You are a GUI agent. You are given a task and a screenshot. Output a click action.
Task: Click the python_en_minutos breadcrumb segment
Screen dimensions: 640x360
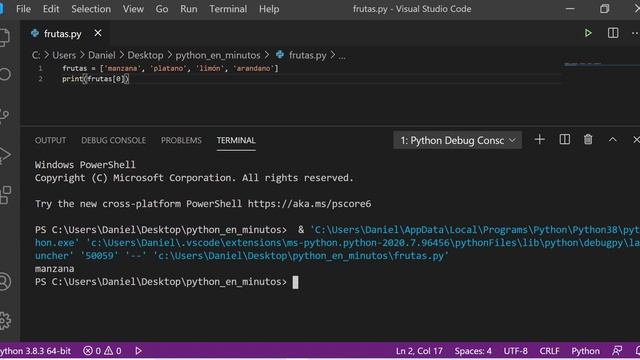(218, 55)
